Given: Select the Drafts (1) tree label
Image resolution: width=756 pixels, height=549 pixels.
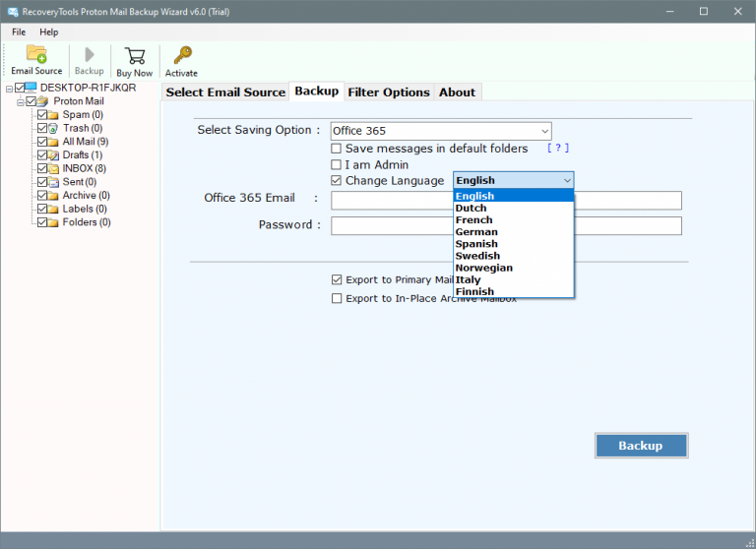Looking at the screenshot, I should (83, 155).
